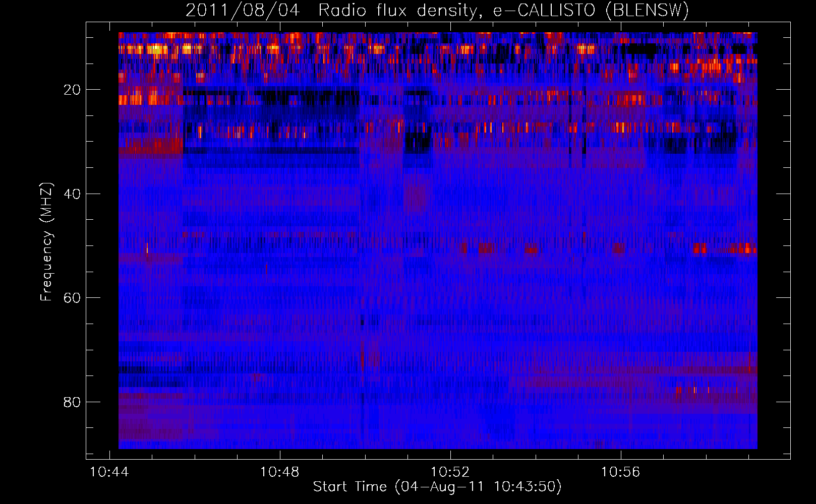Click the 10:44 time tick label
Screen dimensions: 816x504
point(109,472)
